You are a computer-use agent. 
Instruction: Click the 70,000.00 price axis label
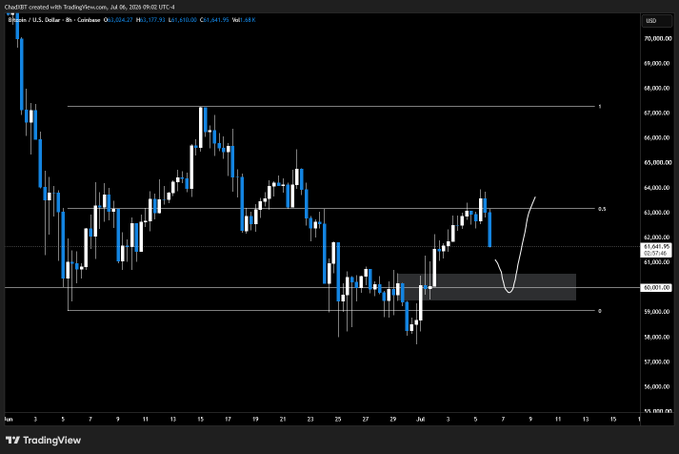click(x=658, y=39)
